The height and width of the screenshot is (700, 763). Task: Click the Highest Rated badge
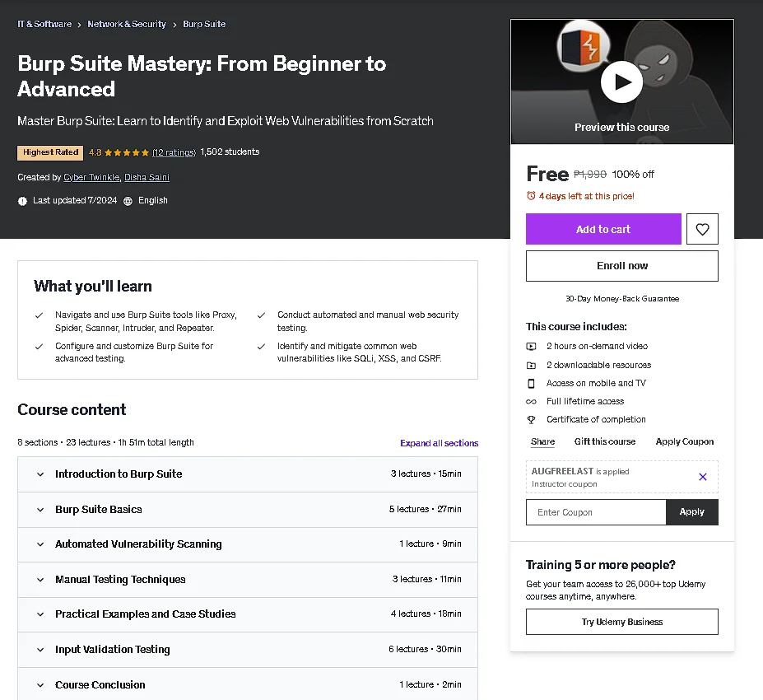[x=50, y=153]
